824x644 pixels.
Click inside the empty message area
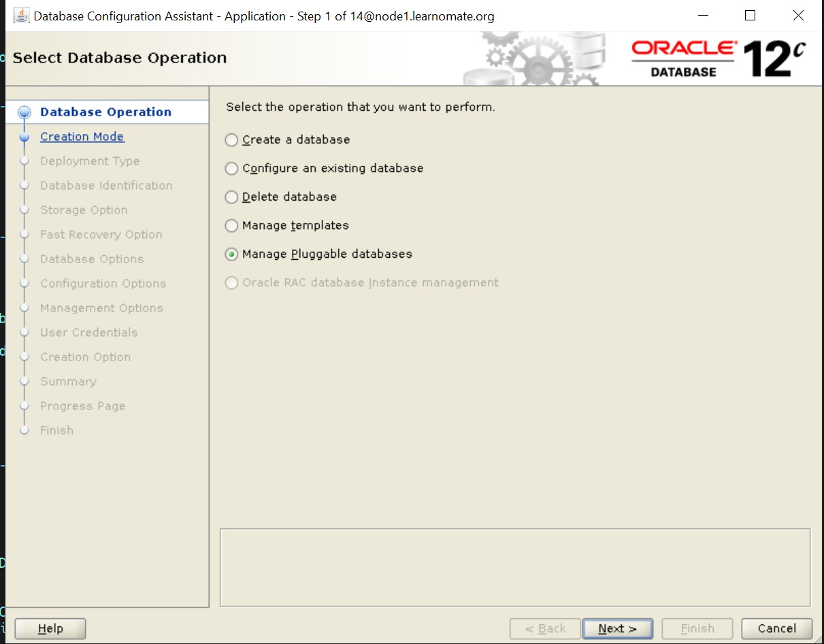pyautogui.click(x=514, y=567)
